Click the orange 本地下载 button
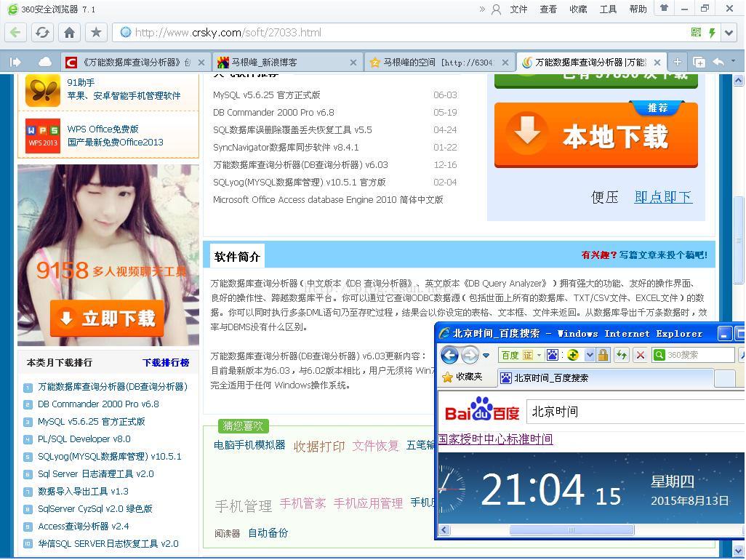 click(596, 135)
